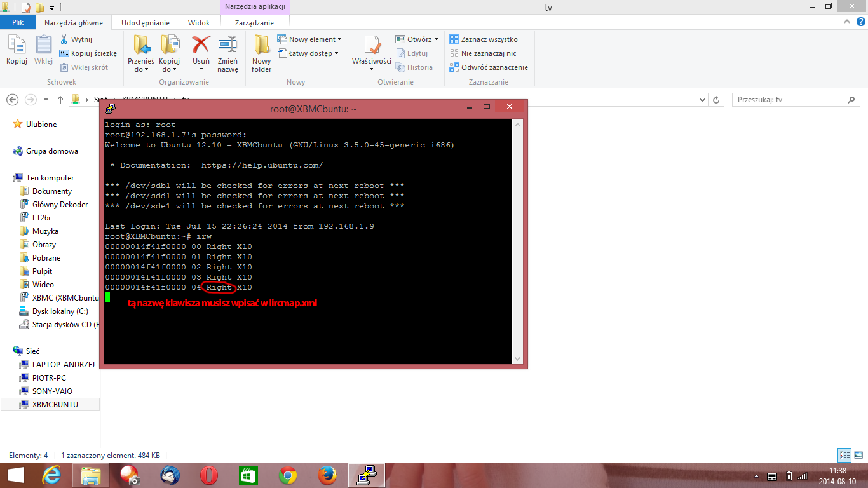This screenshot has height=488, width=868.
Task: Select XBMCBUNTU network computer
Action: tap(50, 404)
